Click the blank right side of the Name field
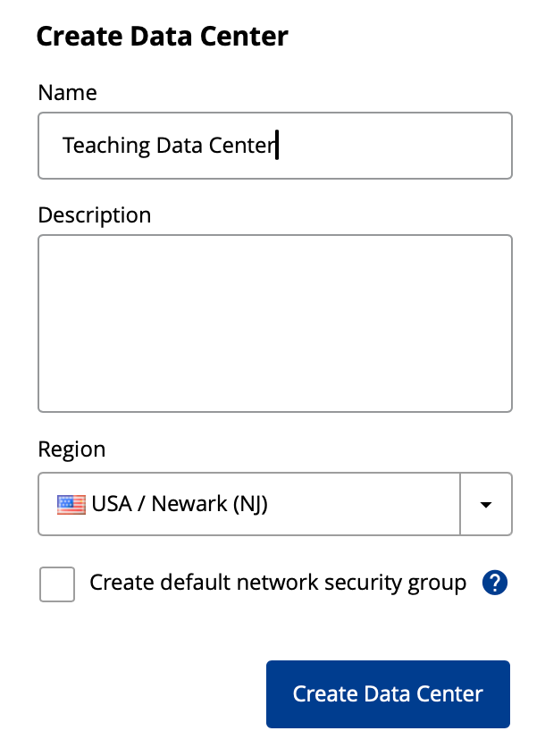This screenshot has height=756, width=545. click(x=393, y=146)
